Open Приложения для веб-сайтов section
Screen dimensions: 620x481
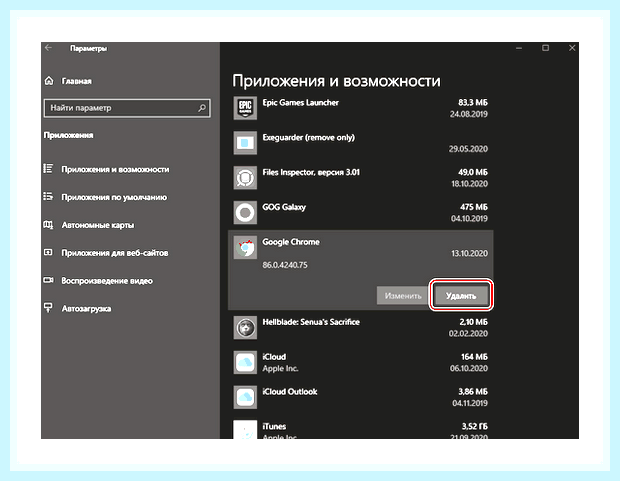(115, 253)
